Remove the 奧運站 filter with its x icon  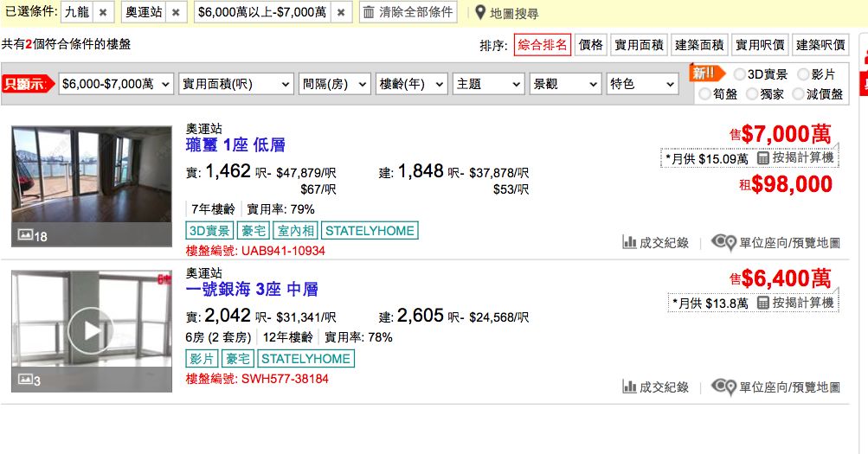click(176, 12)
